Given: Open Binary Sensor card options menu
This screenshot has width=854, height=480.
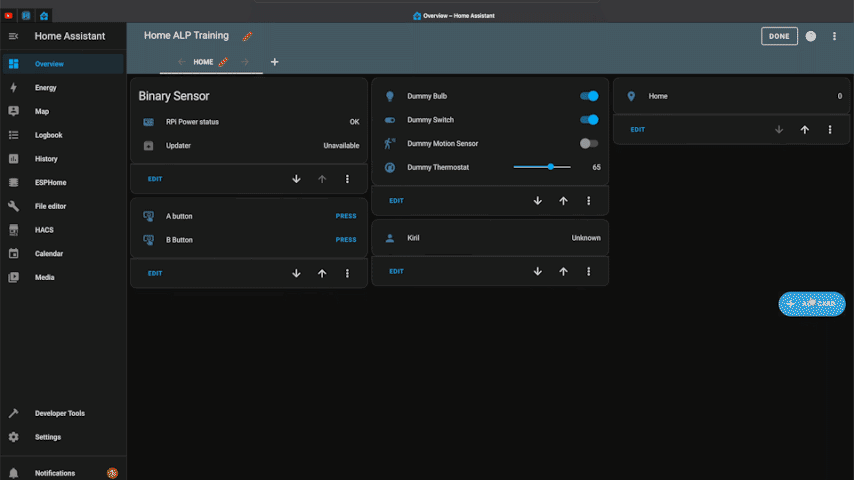Looking at the screenshot, I should [x=347, y=179].
